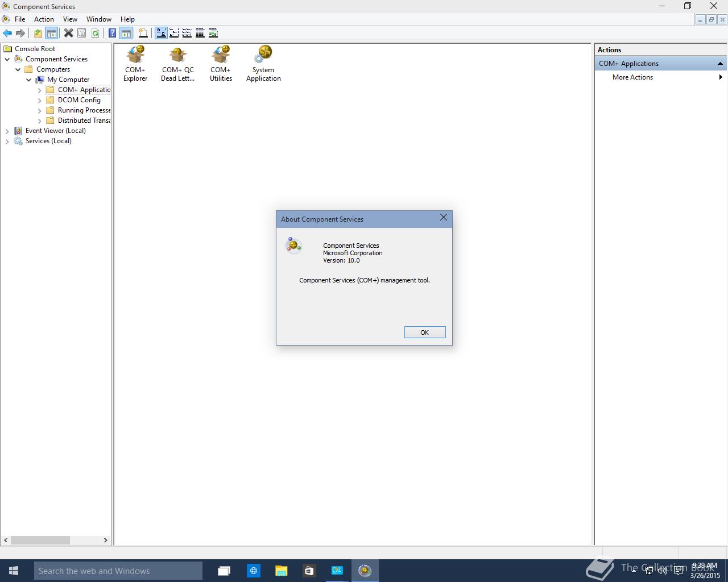The image size is (728, 582).
Task: Click the Search the web and Windows box
Action: click(118, 571)
